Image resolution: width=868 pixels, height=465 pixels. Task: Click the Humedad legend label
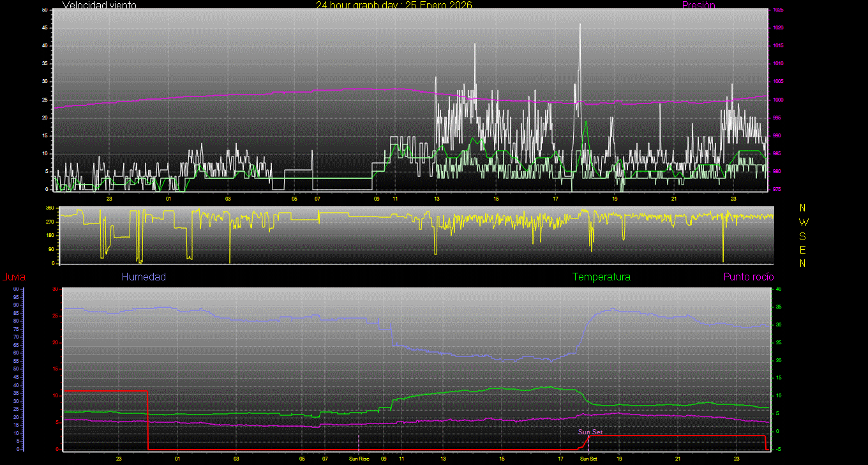point(144,277)
